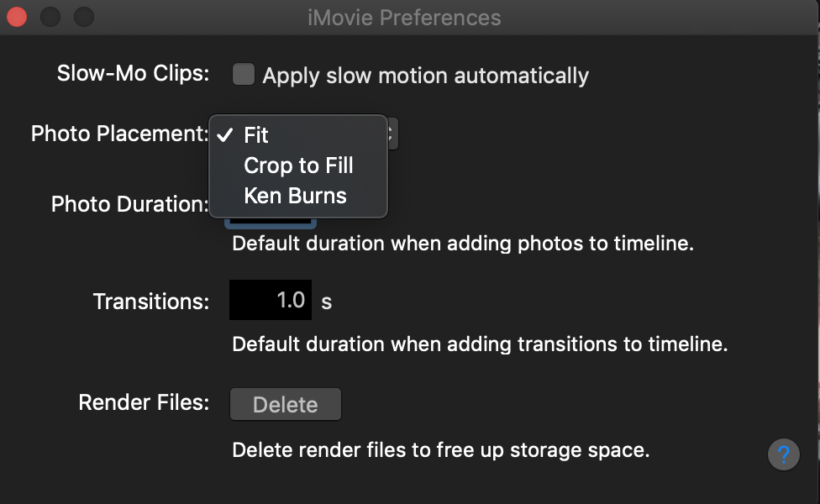Close the iMovie Preferences window
Screen dimensions: 820x504
16,17
